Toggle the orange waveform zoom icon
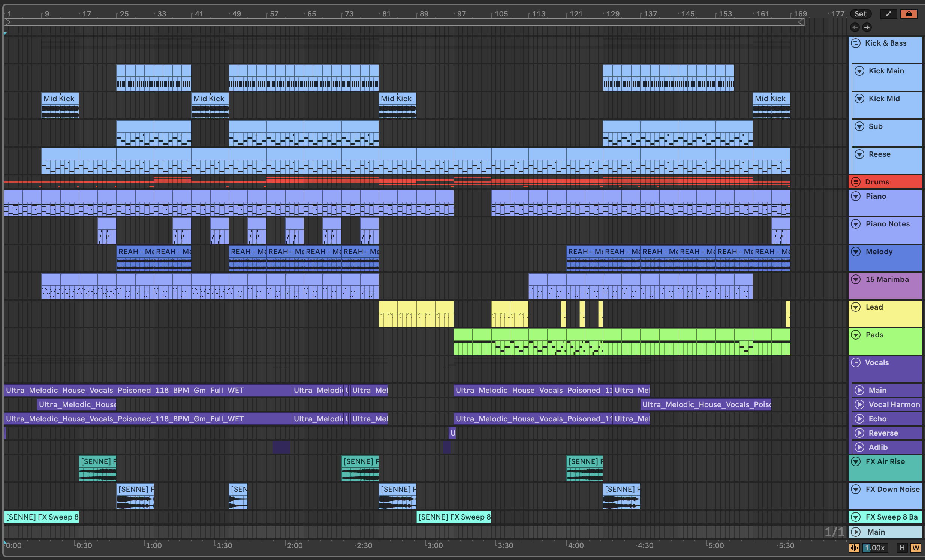925x560 pixels. pos(854,548)
